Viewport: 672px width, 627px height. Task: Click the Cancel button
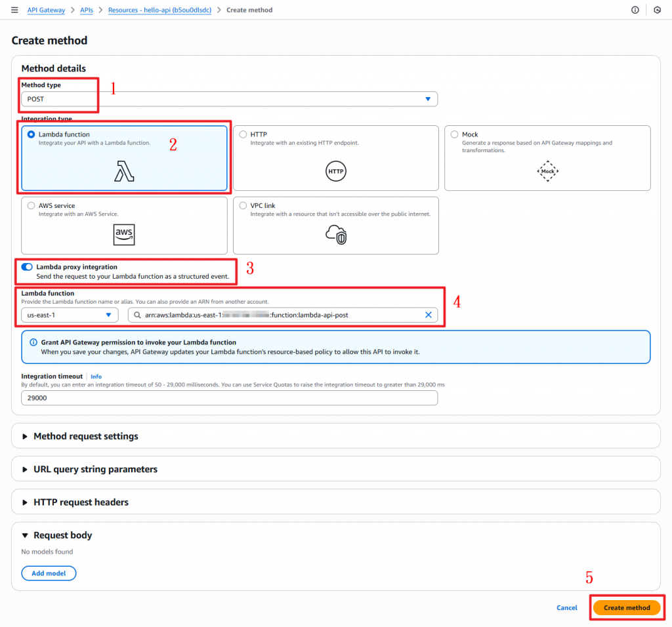(x=566, y=607)
